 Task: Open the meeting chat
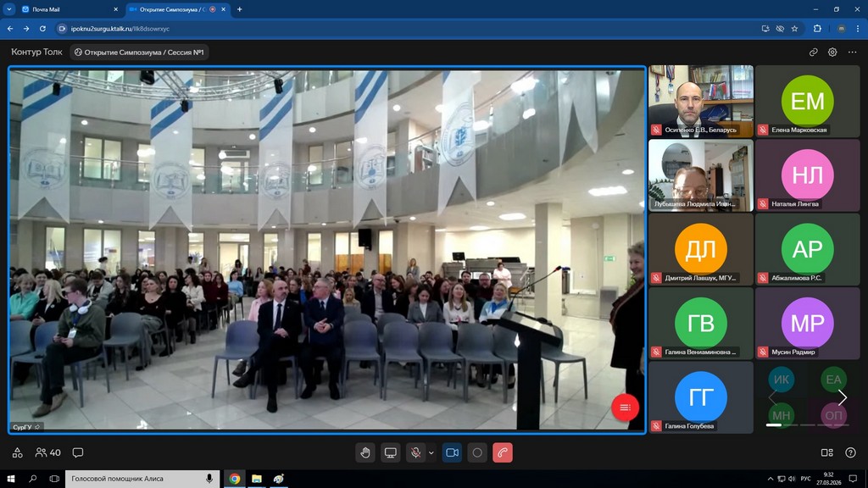(x=78, y=452)
